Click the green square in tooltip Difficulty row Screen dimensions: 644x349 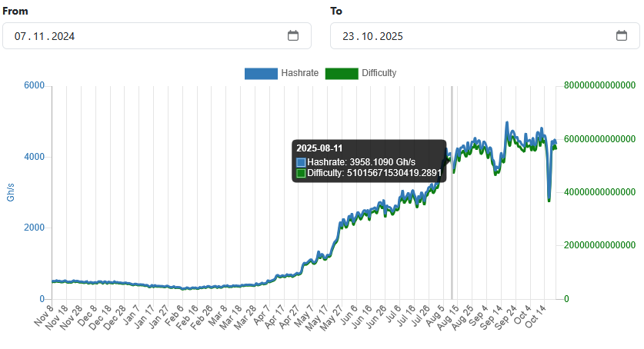pos(301,173)
